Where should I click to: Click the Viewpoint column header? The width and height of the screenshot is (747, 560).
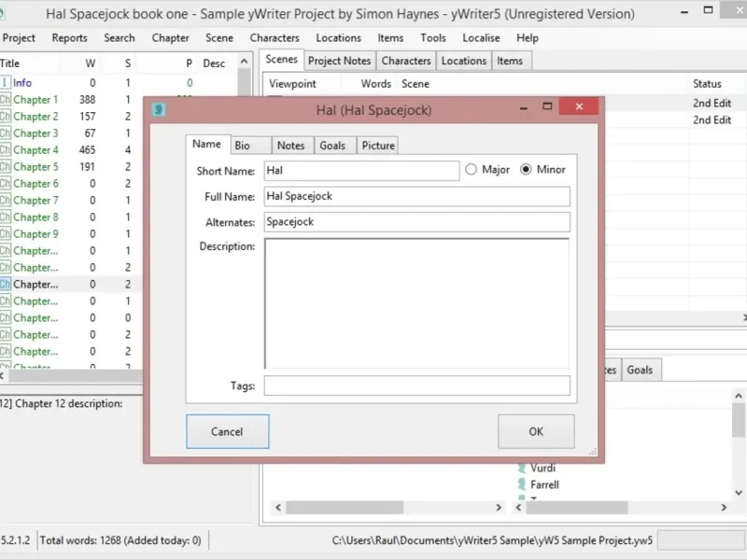click(292, 84)
